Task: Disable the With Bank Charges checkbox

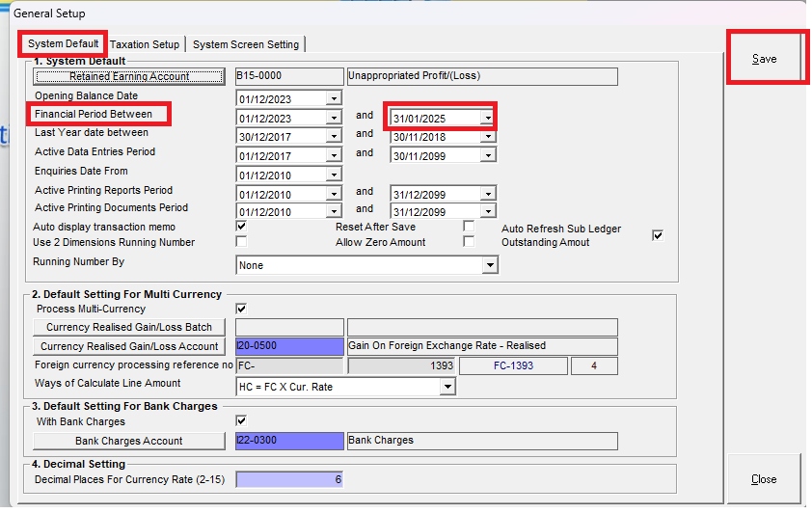Action: (241, 420)
